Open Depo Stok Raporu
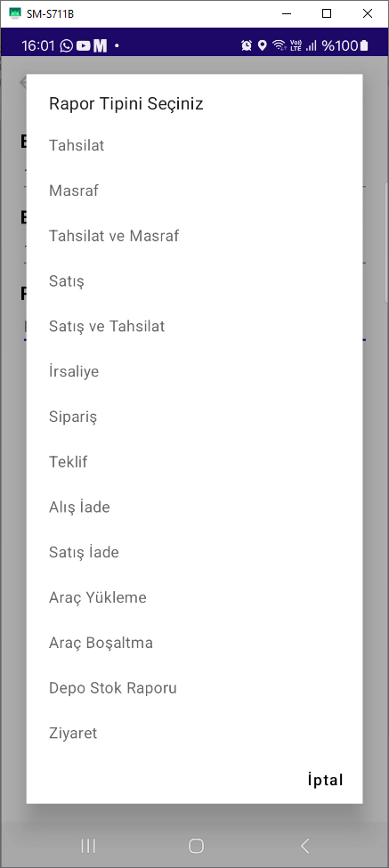Screen dimensions: 389x868 click(x=194, y=688)
